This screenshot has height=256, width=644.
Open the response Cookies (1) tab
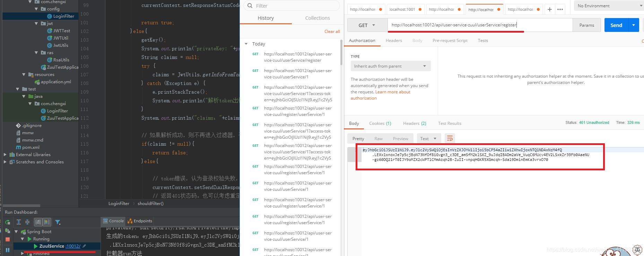click(x=380, y=123)
